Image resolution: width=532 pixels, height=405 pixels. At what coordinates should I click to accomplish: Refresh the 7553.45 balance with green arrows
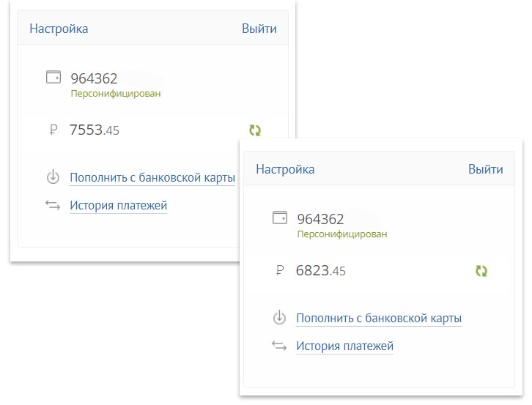coord(255,130)
